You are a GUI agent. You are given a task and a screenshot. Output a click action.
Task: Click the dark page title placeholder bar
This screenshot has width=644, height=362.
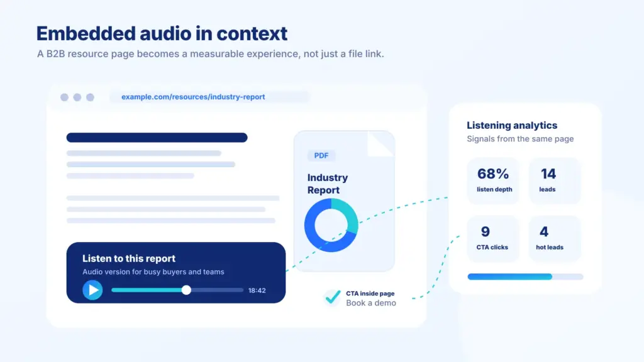pos(157,138)
